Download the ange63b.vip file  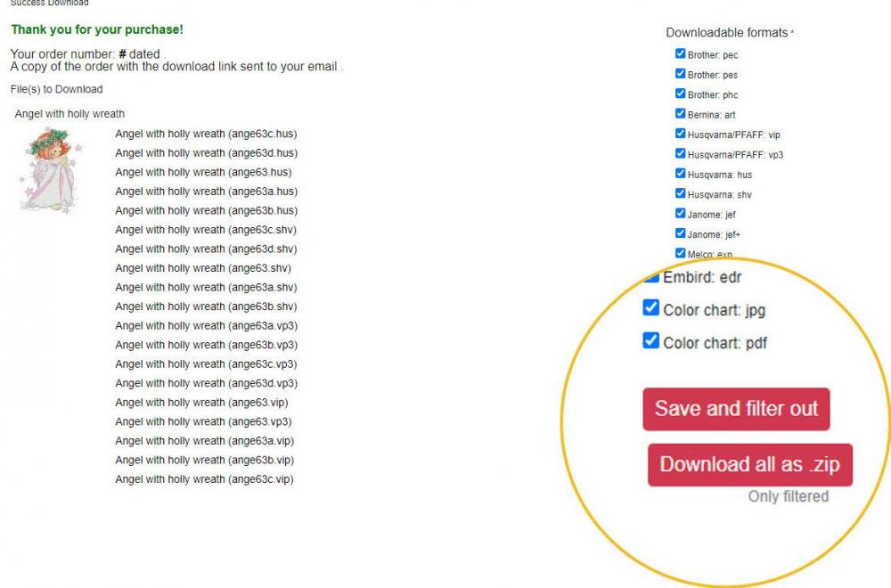[x=205, y=461]
